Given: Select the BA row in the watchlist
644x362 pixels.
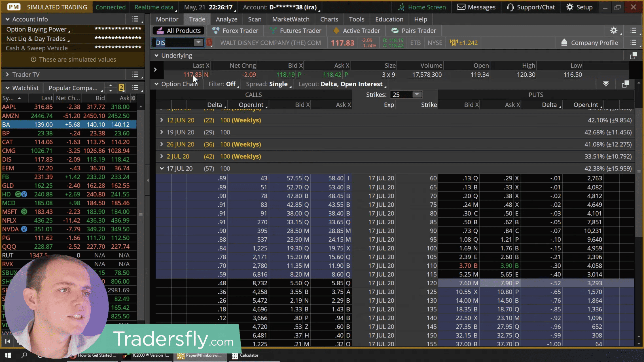Looking at the screenshot, I should click(69, 124).
